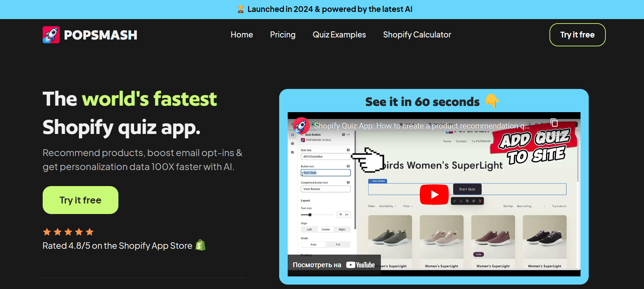Go to the Pricing page
The height and width of the screenshot is (289, 644).
[283, 35]
